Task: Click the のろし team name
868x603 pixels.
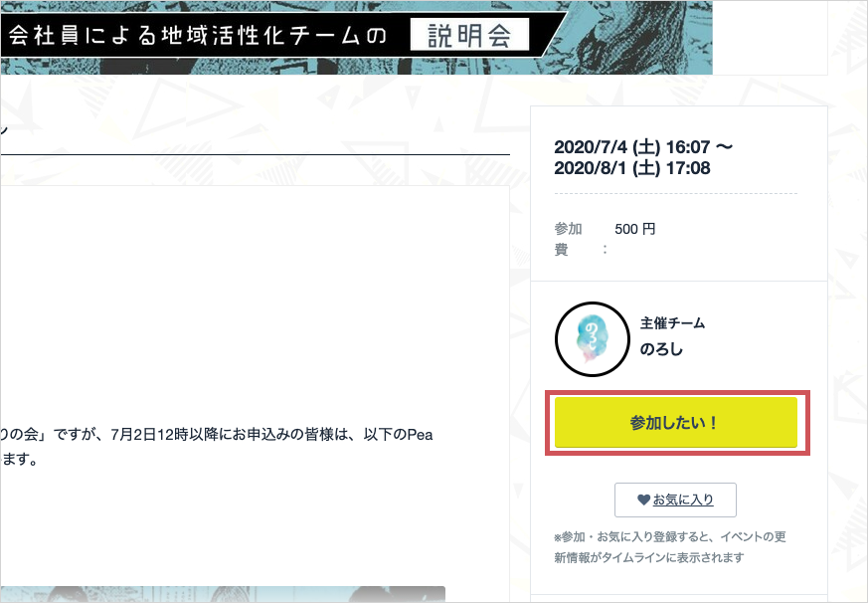Action: pos(661,349)
